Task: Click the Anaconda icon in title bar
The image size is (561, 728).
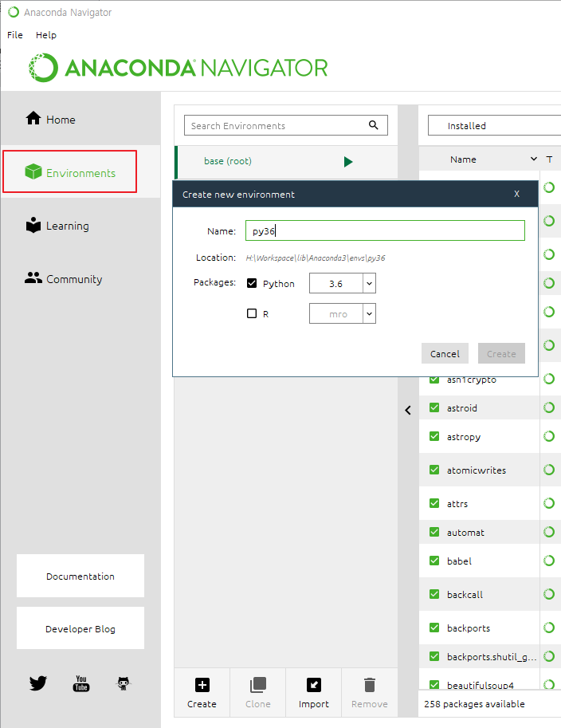Action: click(14, 12)
